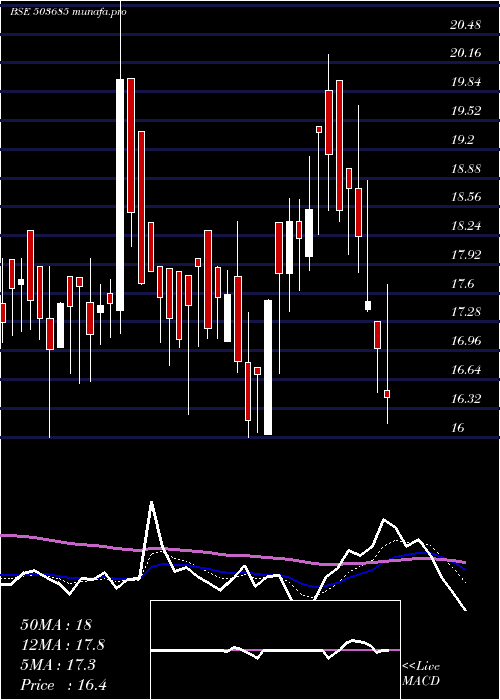Click the 17.28 price axis label
500x700 pixels.
tap(466, 312)
